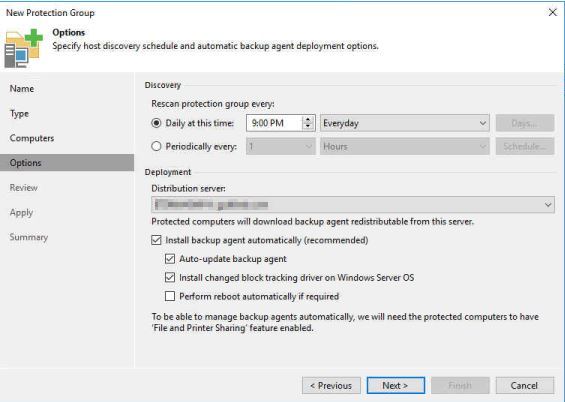Click the 9:00 PM time field
Screen dimensions: 565x402
(275, 123)
